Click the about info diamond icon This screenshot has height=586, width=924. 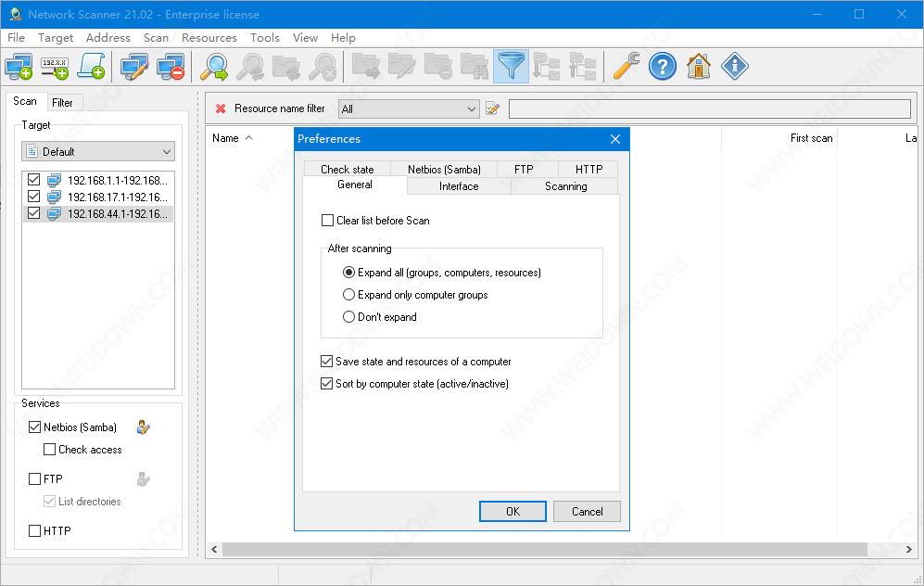(x=734, y=67)
